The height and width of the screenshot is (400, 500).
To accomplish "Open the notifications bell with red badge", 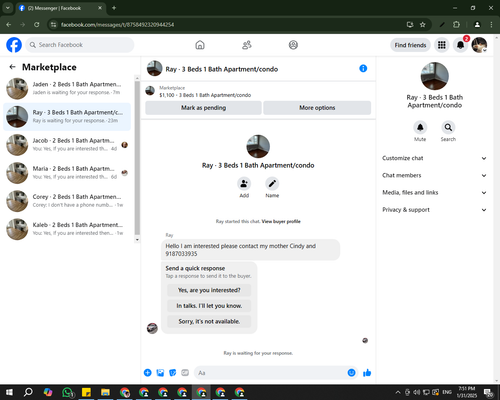I will pos(460,45).
